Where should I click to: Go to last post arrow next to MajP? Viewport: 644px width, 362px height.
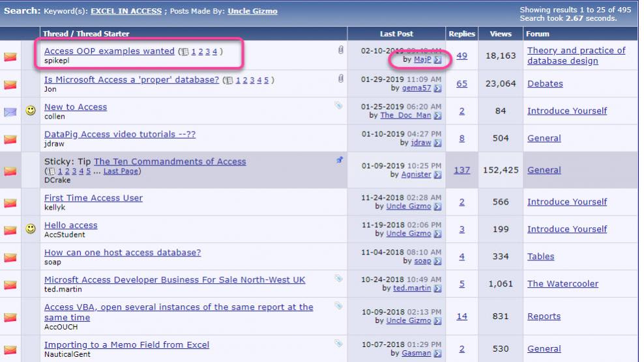click(438, 60)
